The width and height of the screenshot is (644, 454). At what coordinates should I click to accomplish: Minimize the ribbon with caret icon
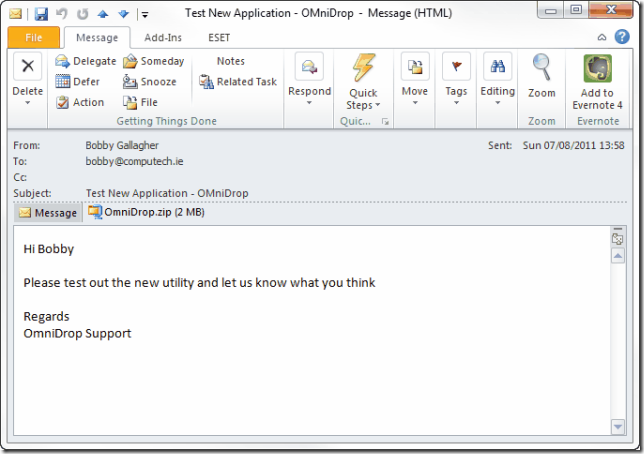602,37
